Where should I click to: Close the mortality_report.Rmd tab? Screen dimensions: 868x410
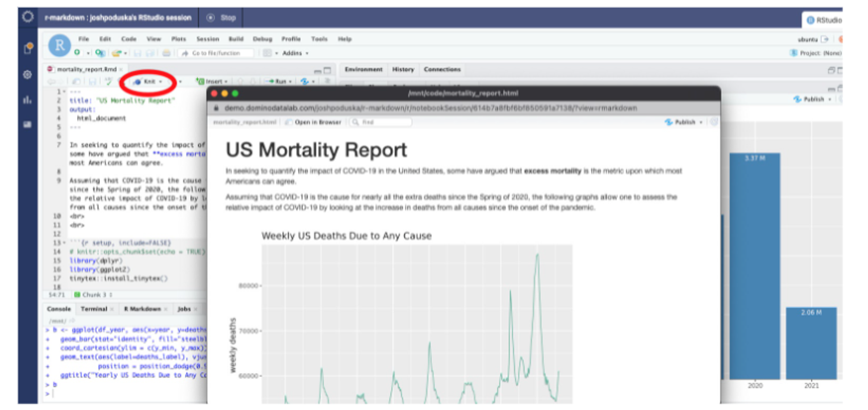coord(121,69)
